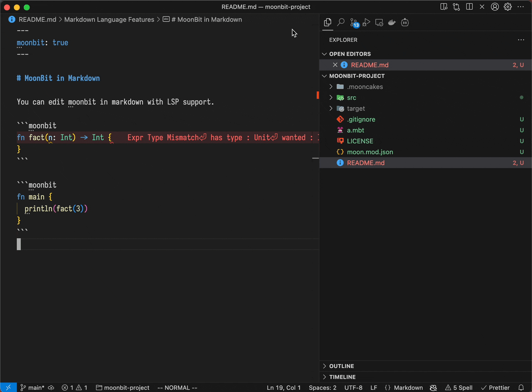
Task: Click the Accounts profile icon
Action: tap(495, 7)
